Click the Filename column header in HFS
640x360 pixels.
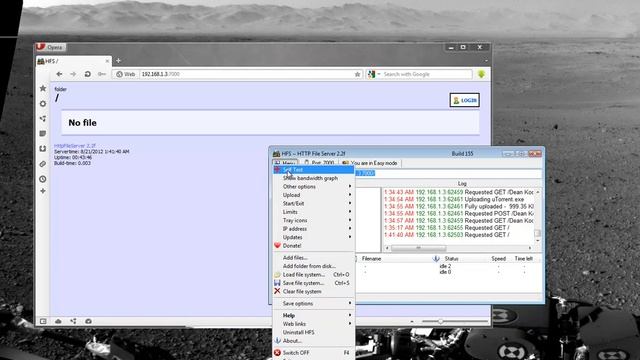click(x=371, y=259)
